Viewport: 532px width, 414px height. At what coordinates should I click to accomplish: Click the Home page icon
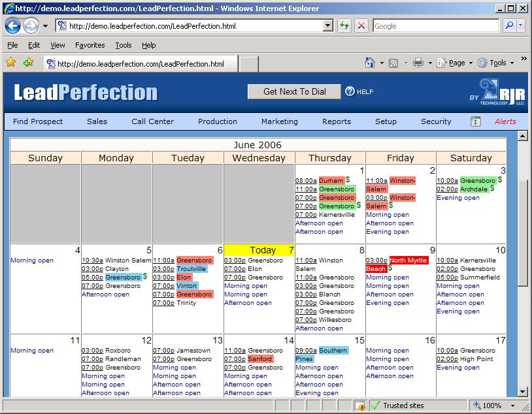tap(370, 63)
